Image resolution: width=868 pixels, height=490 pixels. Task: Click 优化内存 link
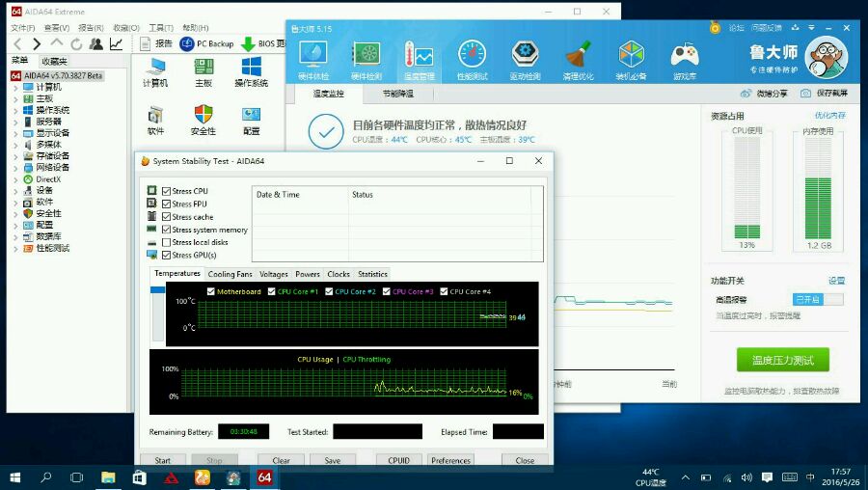(x=829, y=115)
